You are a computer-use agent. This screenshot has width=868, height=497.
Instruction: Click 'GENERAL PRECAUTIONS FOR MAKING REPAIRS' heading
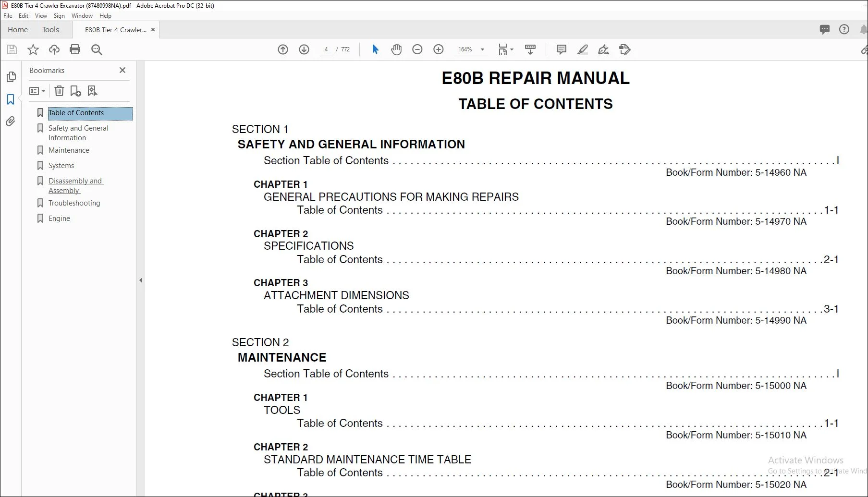pyautogui.click(x=391, y=197)
